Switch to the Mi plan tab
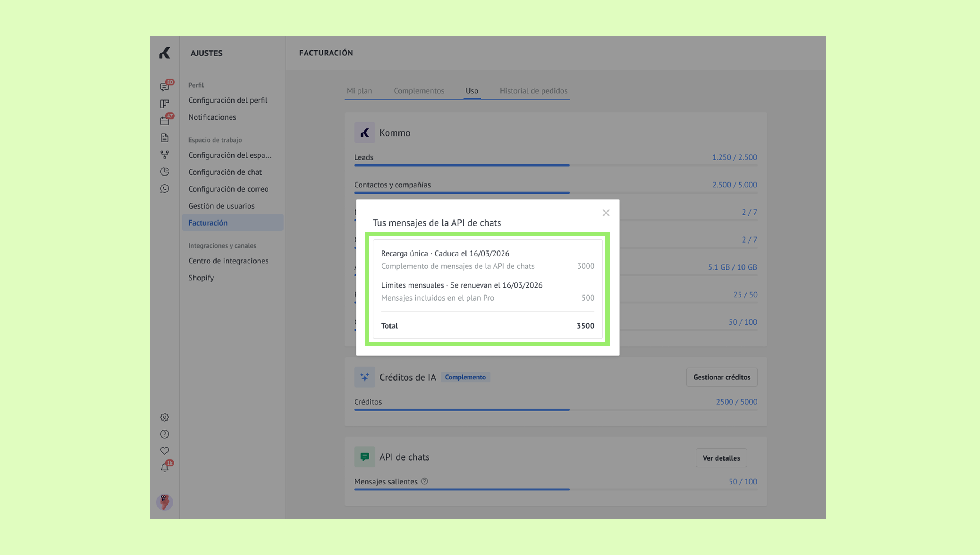Viewport: 980px width, 555px height. 359,91
